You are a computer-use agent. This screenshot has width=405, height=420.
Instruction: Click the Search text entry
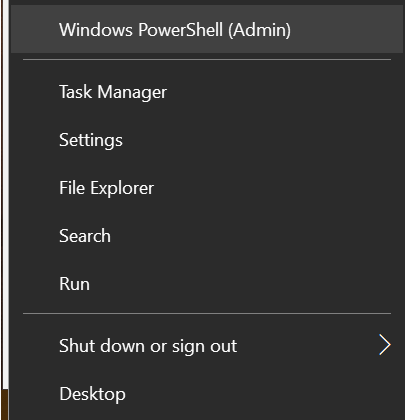tap(85, 236)
